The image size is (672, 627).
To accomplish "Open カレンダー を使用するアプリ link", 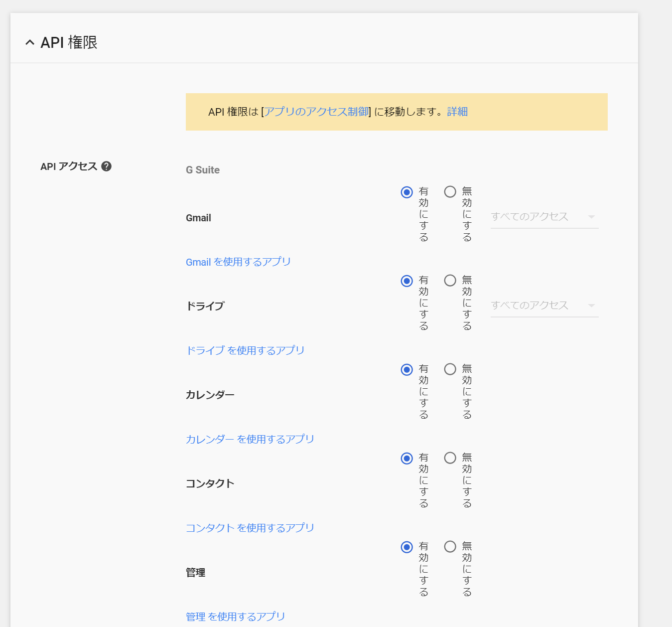I will click(250, 440).
